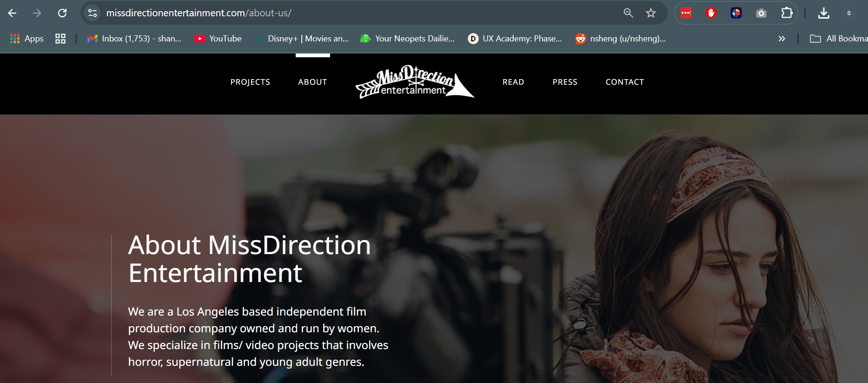Open the Apps bookmark shortcut

pyautogui.click(x=27, y=39)
